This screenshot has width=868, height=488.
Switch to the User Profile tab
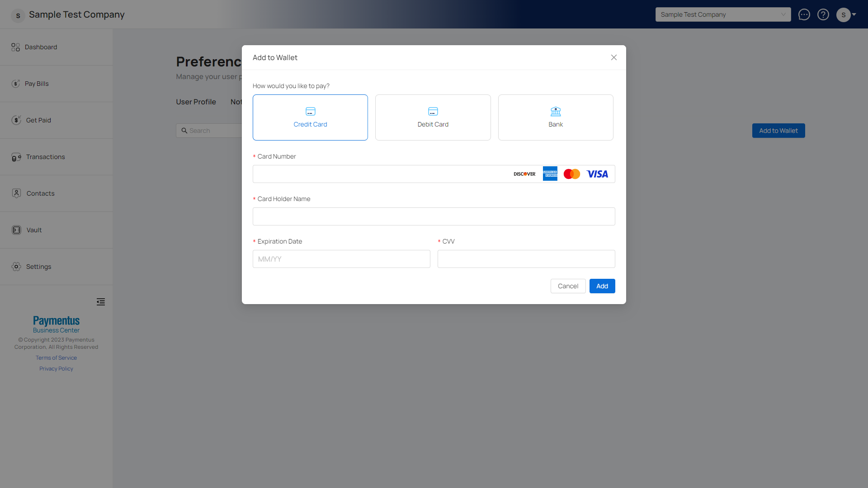coord(196,102)
